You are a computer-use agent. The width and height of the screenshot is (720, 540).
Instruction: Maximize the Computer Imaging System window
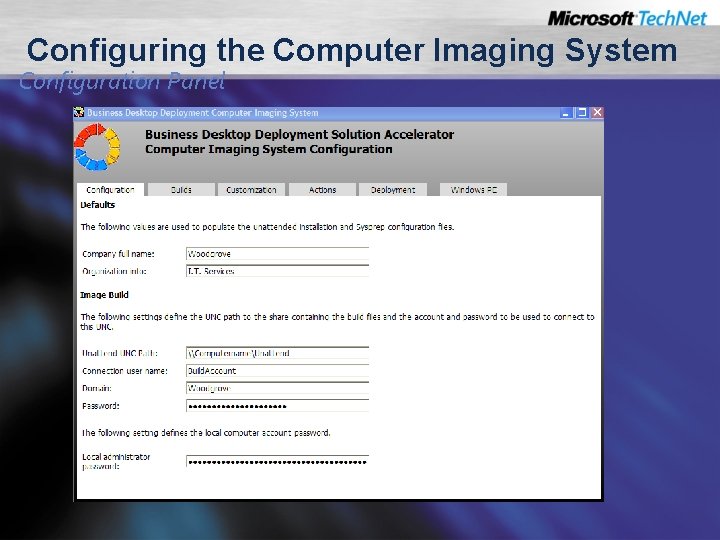tap(582, 112)
